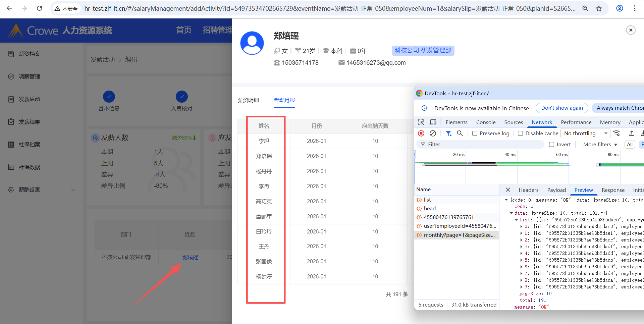Bookmark this page with star icon
This screenshot has height=324, width=644.
coord(599,8)
